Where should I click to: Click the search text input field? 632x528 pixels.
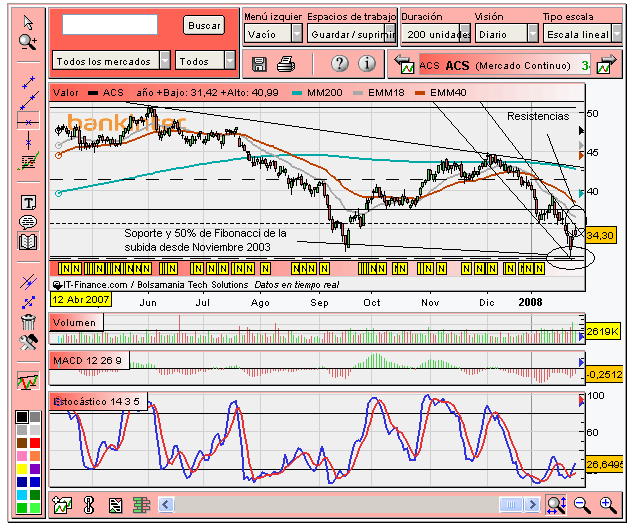(110, 25)
